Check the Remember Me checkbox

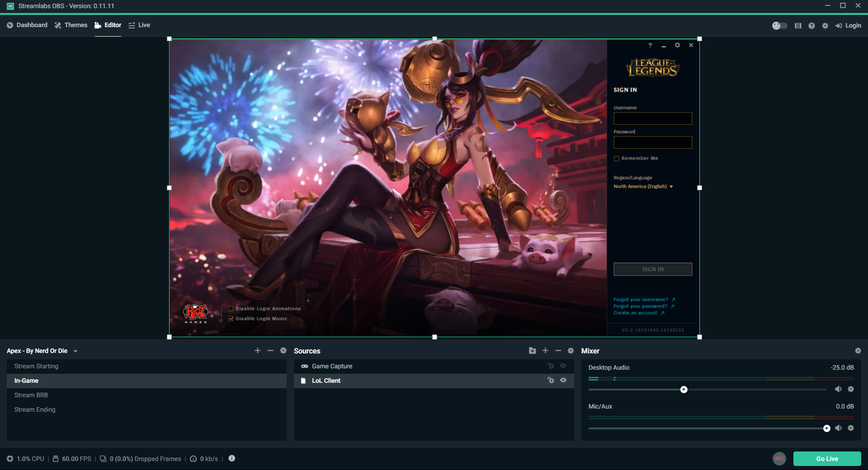click(617, 159)
